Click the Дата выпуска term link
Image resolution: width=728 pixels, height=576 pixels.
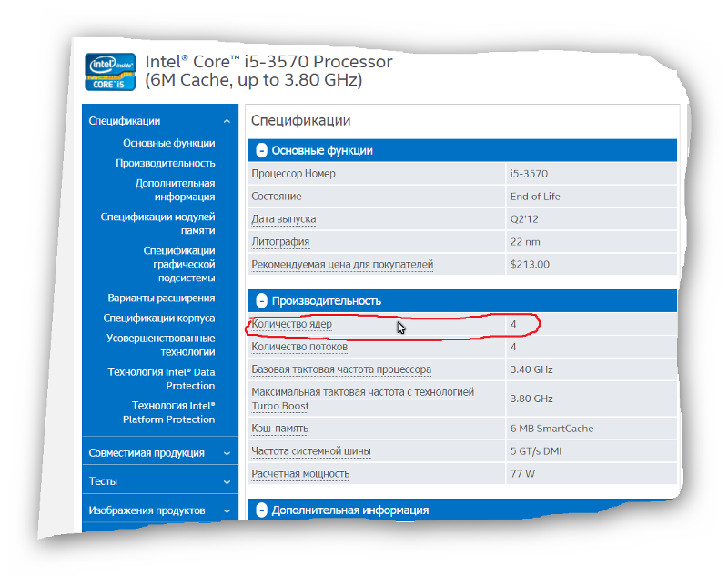[283, 219]
